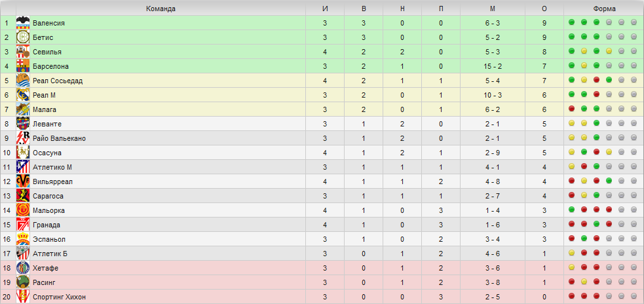Screen dimensions: 644x304
Task: Click the Atlético M crest icon
Action: [23, 167]
